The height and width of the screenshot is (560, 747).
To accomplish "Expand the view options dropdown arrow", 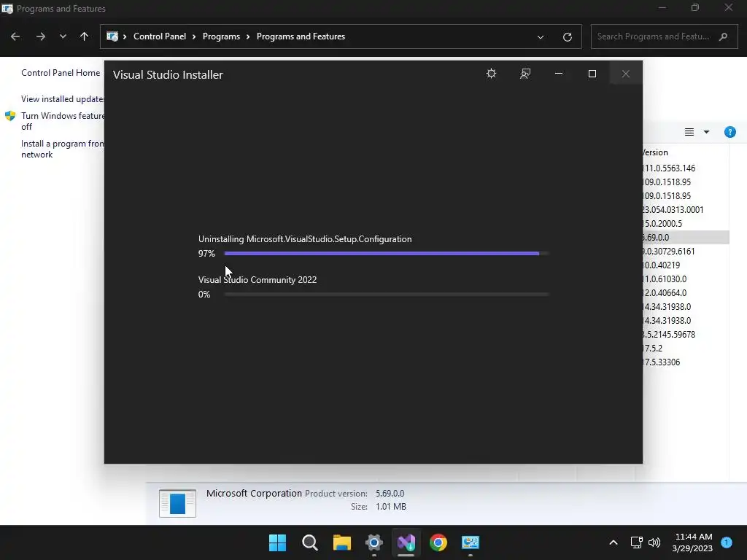I will [706, 133].
